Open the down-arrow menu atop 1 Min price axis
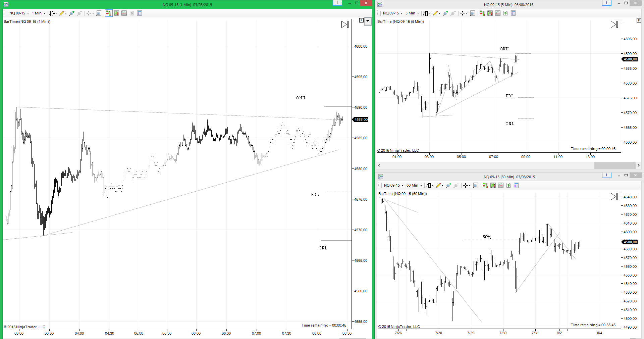Screen dimensions: 644x339 [x=368, y=21]
